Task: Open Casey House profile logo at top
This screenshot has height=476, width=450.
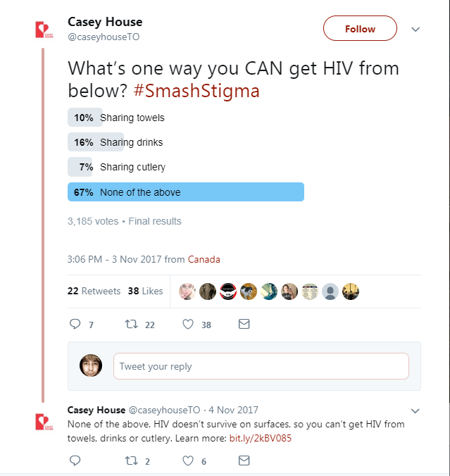Action: coord(44,30)
